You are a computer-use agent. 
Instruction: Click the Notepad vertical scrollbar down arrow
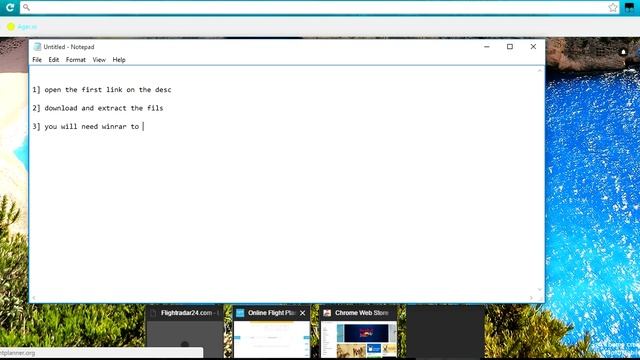click(x=540, y=290)
